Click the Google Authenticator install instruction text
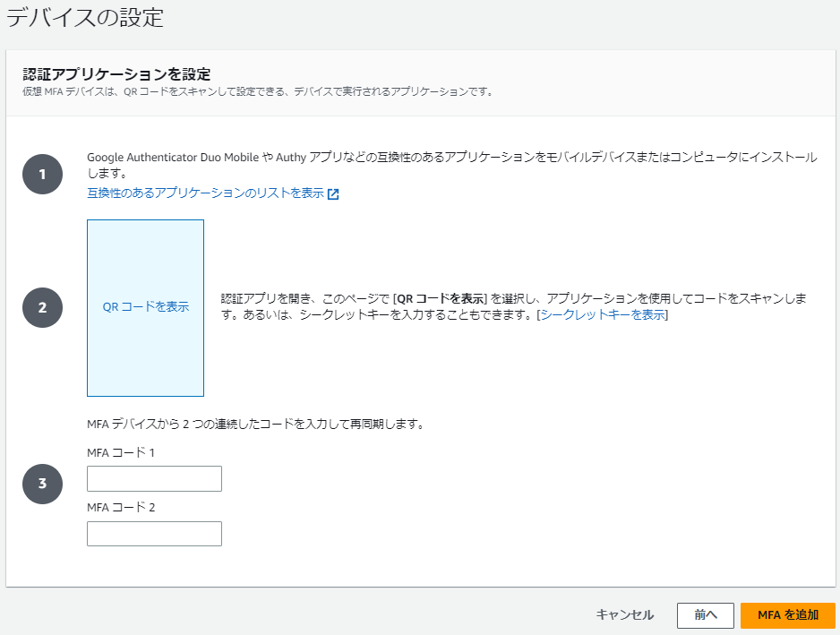Screen dimensions: 840x635 pyautogui.click(x=451, y=158)
